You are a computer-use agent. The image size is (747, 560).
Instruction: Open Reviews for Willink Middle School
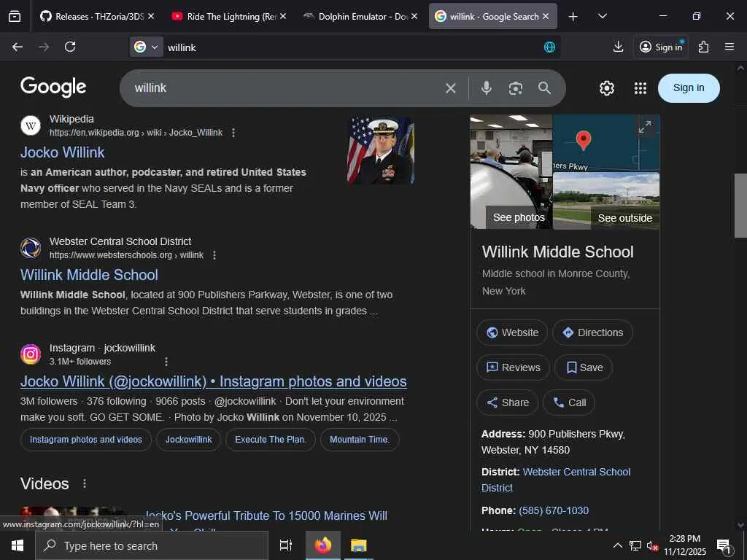point(513,367)
